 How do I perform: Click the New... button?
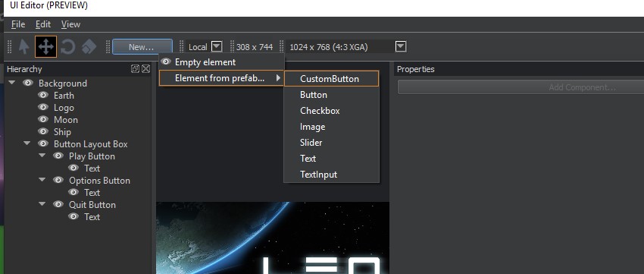(x=142, y=47)
